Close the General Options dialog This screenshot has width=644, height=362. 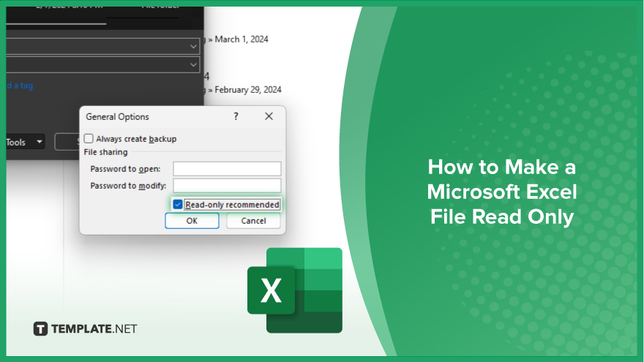tap(269, 116)
